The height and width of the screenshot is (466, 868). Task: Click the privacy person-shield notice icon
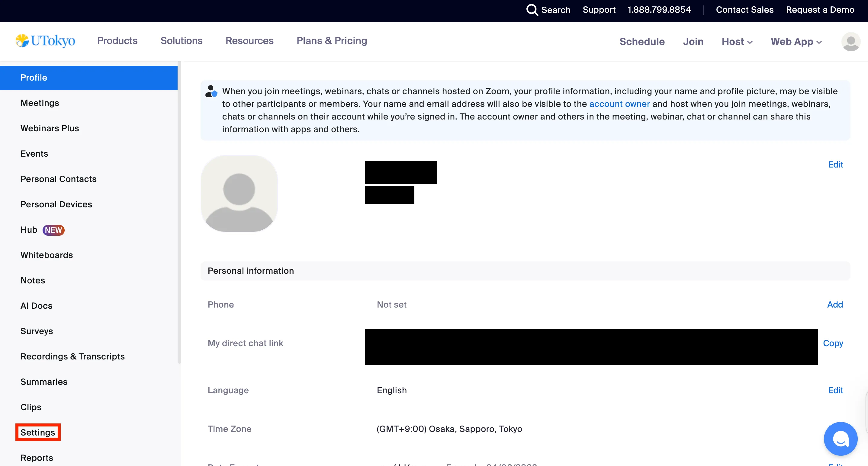(211, 91)
